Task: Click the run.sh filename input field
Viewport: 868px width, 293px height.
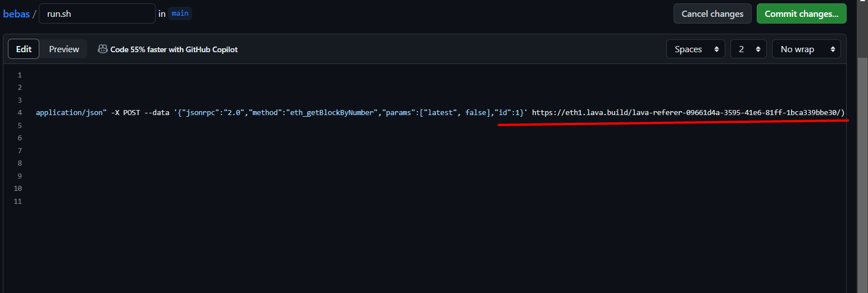Action: coord(97,14)
